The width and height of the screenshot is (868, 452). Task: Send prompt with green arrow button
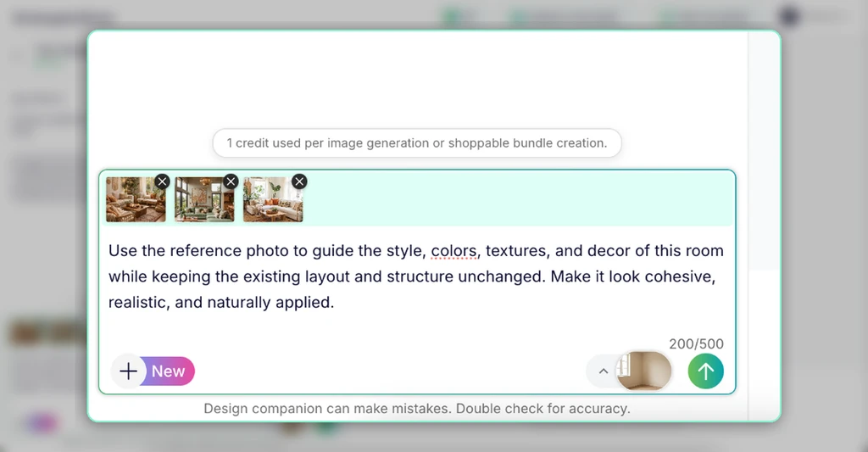[x=706, y=371]
